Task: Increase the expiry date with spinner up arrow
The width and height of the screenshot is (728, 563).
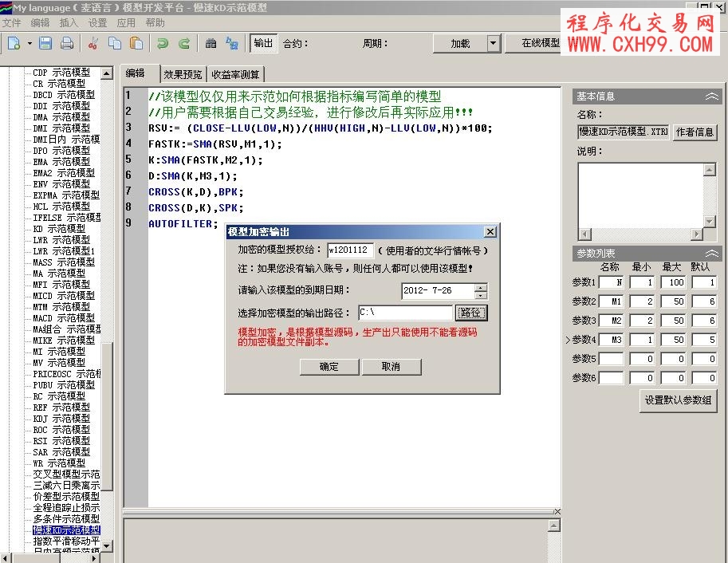Action: pyautogui.click(x=480, y=287)
